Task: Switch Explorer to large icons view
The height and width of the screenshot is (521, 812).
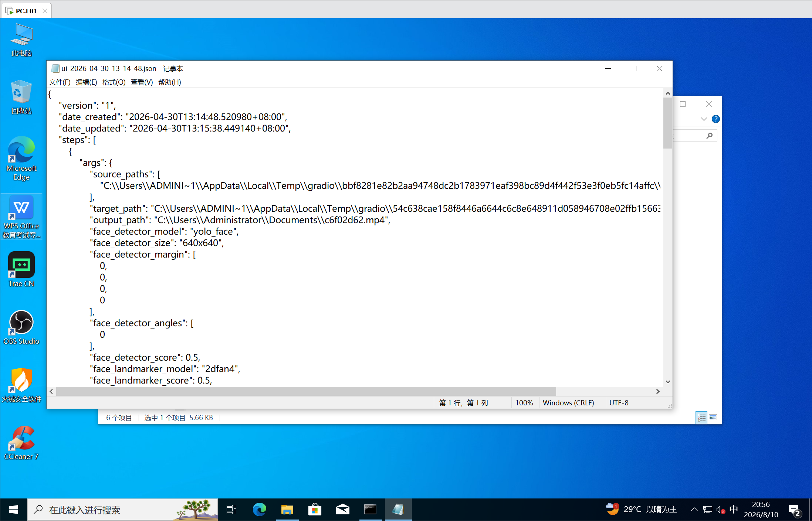Action: [713, 418]
